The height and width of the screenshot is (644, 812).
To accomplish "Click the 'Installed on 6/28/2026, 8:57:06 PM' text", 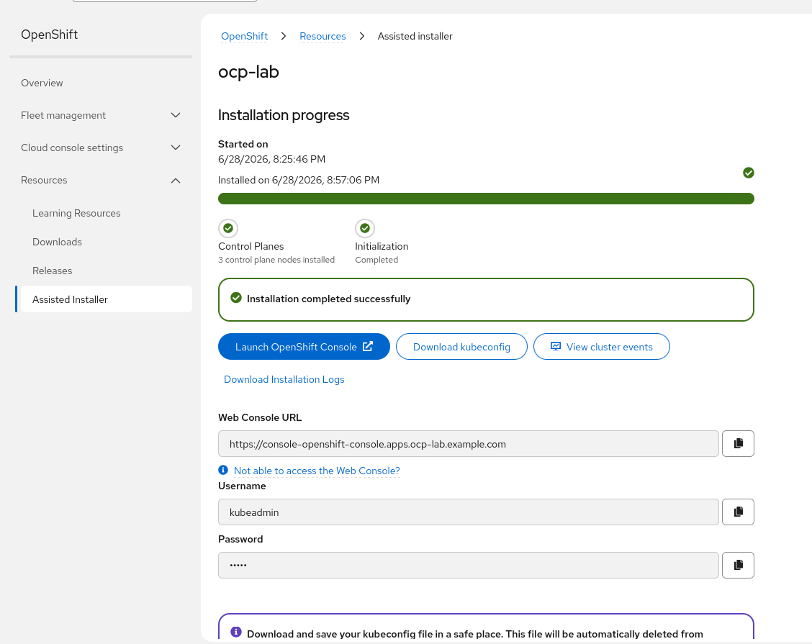I will [x=299, y=180].
